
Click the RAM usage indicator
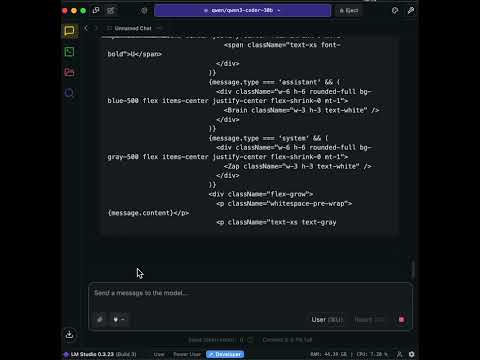pos(328,354)
